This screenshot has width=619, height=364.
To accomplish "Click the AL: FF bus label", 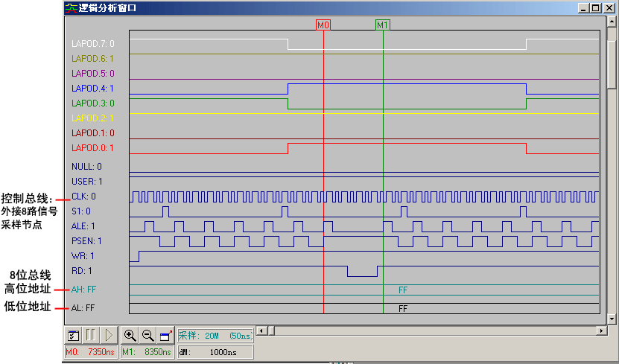I will [x=83, y=308].
